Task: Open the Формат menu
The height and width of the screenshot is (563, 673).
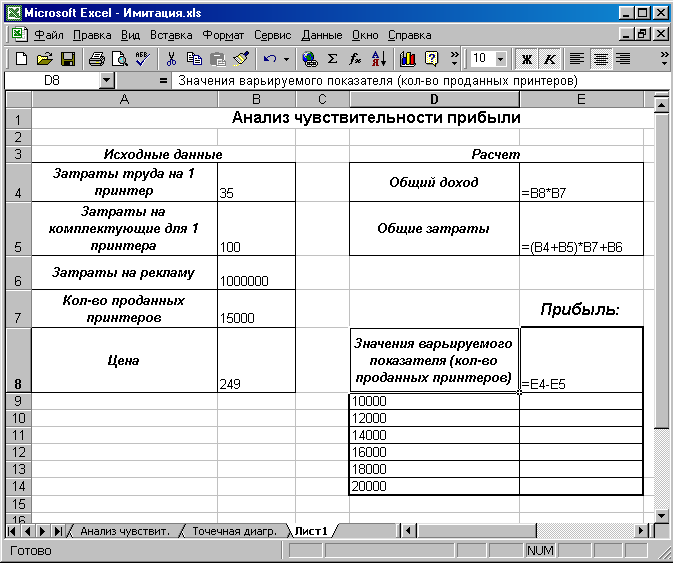Action: point(223,35)
